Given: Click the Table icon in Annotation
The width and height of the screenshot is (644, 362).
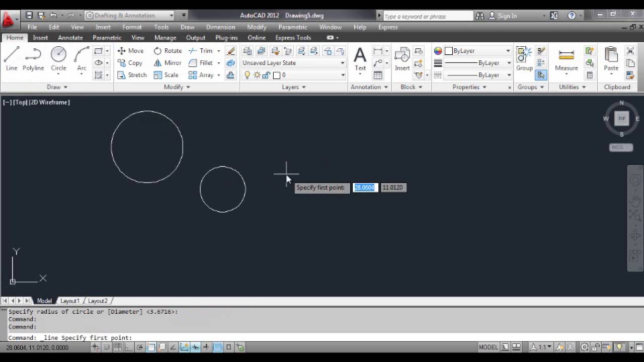Looking at the screenshot, I should click(x=378, y=75).
